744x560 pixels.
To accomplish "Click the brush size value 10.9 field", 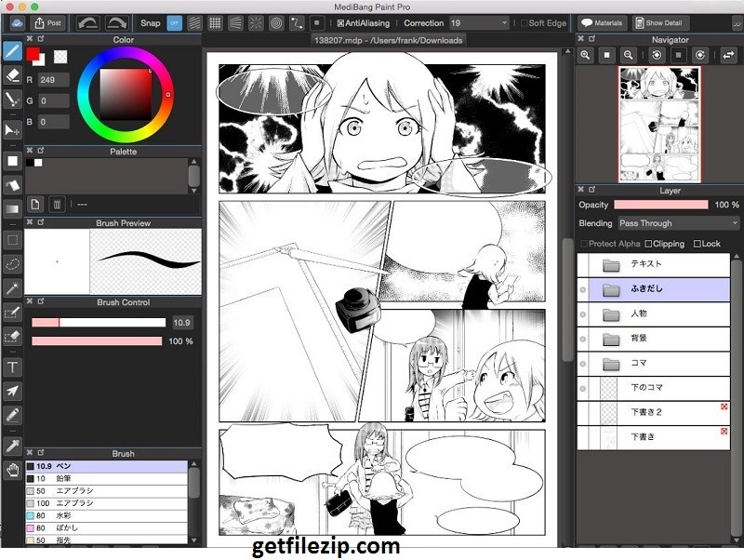I will [x=182, y=323].
